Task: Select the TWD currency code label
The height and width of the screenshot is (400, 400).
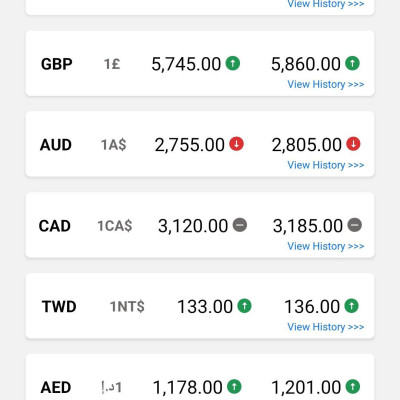Action: pos(59,307)
